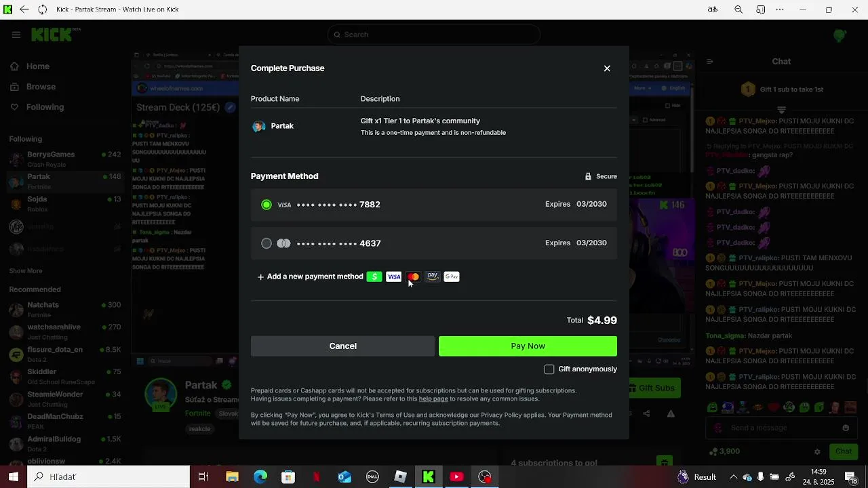Viewport: 868px width, 488px height.
Task: Collapse the Chat panel arrow
Action: click(709, 62)
